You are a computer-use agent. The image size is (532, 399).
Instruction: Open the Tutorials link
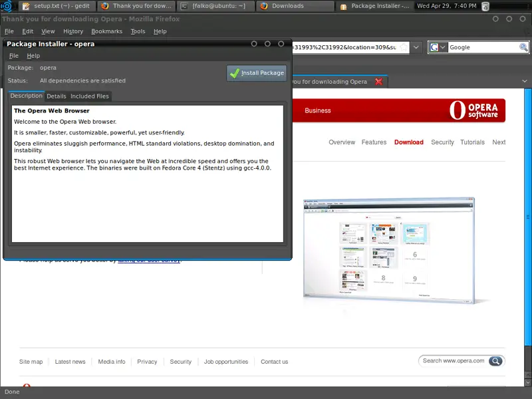(x=472, y=142)
